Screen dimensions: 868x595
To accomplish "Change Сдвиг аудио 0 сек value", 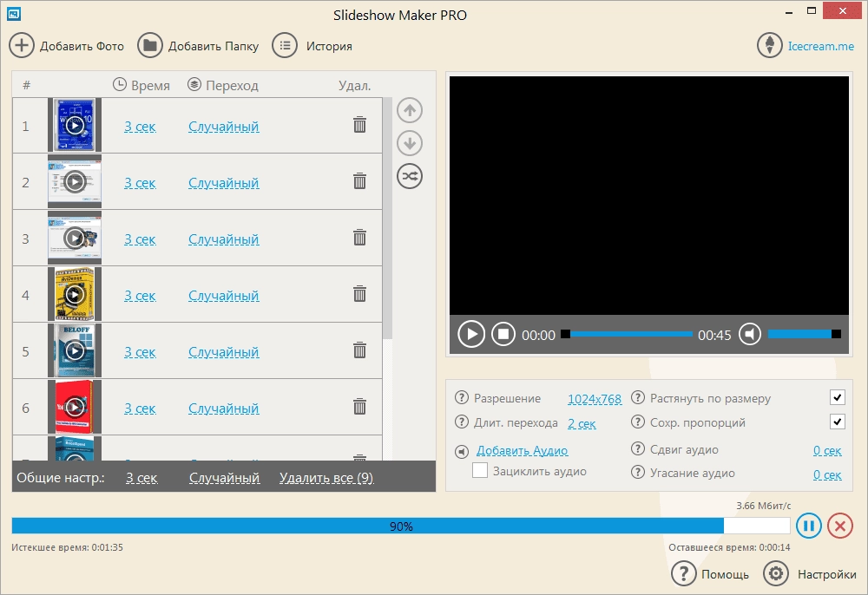I will [827, 450].
